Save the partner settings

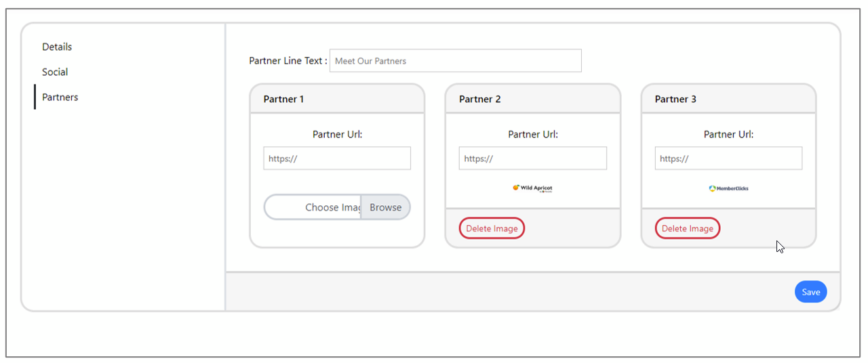pyautogui.click(x=811, y=292)
